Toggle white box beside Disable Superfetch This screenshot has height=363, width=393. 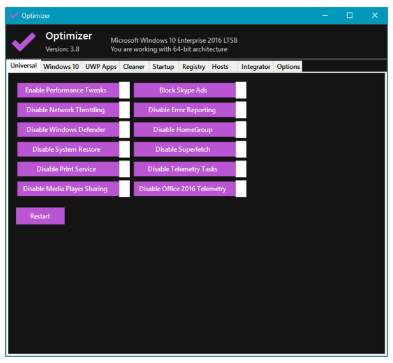pos(241,149)
